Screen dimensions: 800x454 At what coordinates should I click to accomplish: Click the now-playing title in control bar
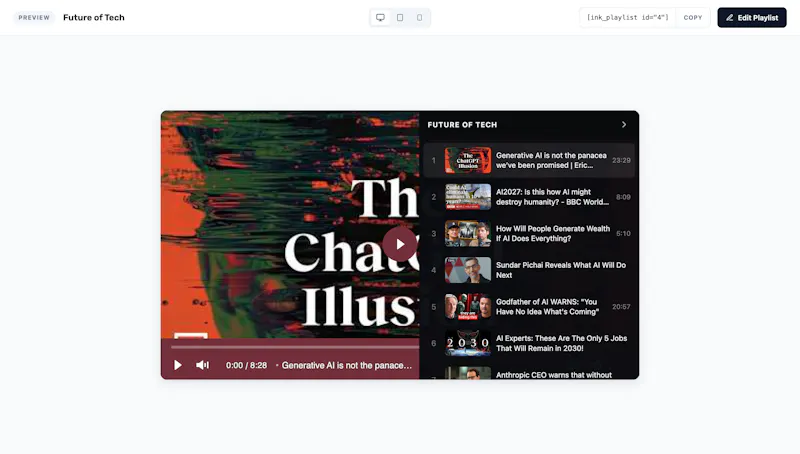coord(346,365)
